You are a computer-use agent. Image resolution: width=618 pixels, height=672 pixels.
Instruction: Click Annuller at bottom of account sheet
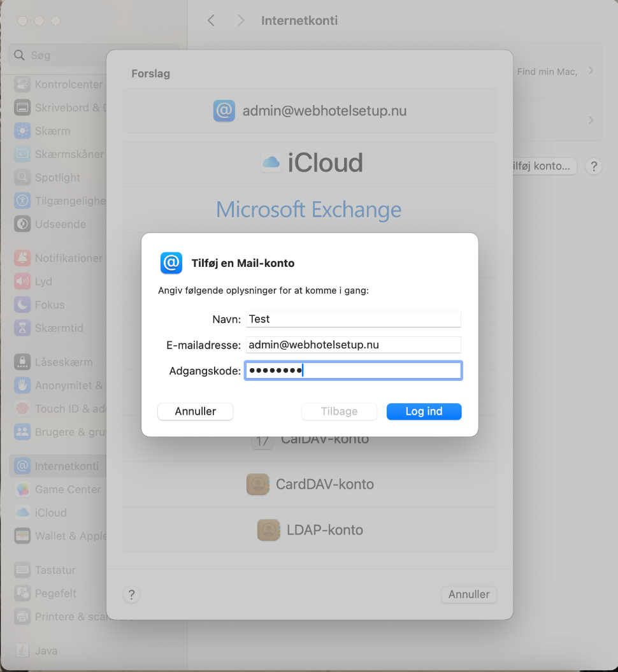coord(469,594)
